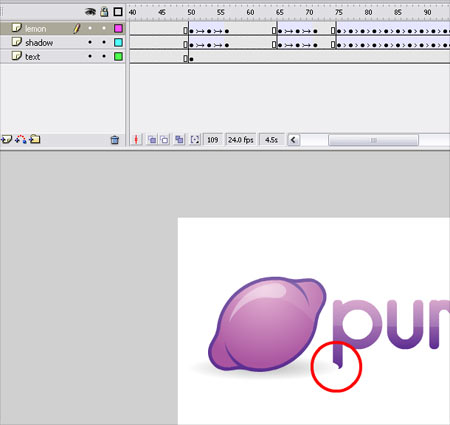450x425 pixels.
Task: Click frame 60 on the timeline ruler
Action: tap(250, 12)
